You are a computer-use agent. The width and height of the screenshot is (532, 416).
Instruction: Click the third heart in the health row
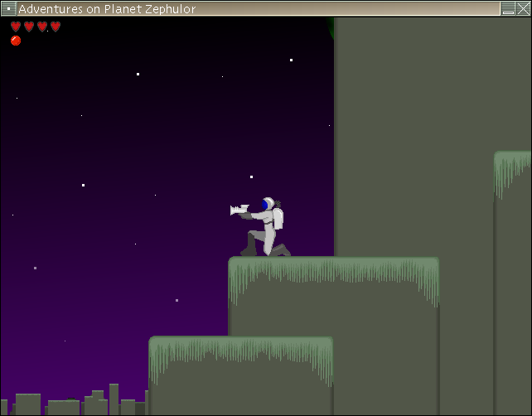(42, 27)
